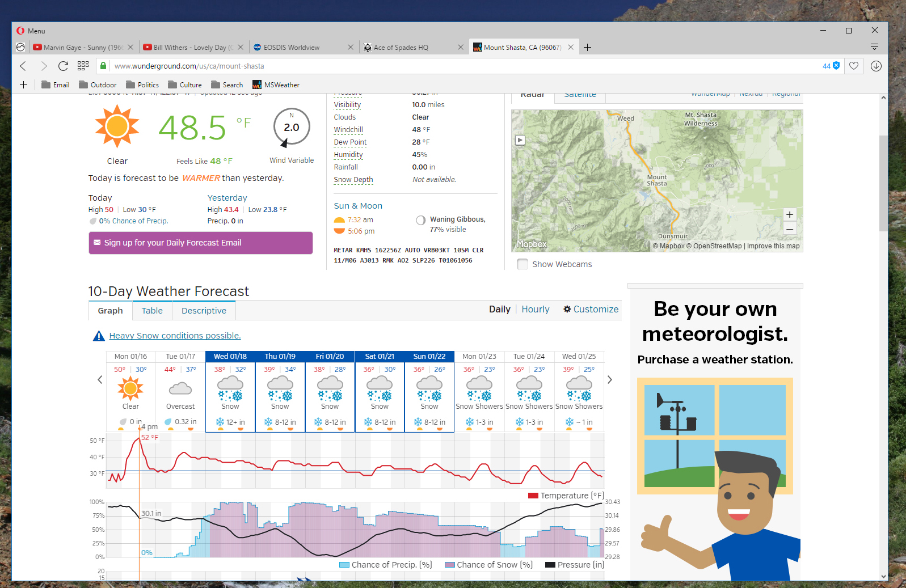Enable the Show Webcams checkbox

click(522, 264)
